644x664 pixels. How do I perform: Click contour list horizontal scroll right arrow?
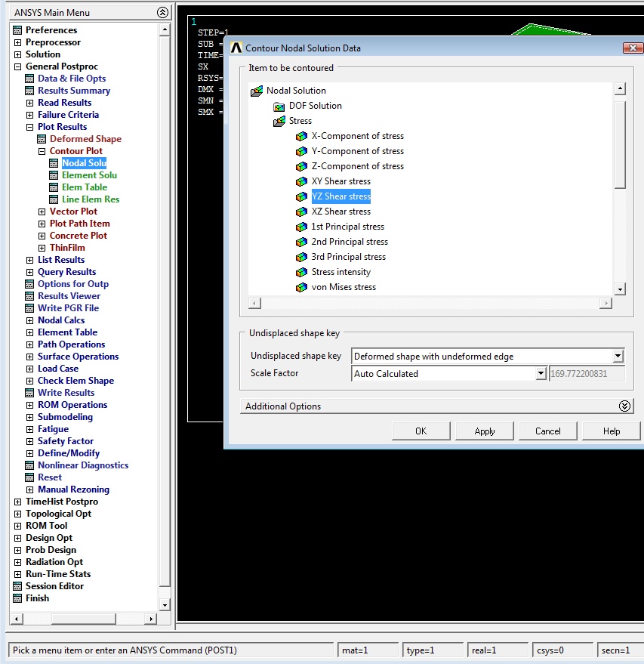point(606,303)
